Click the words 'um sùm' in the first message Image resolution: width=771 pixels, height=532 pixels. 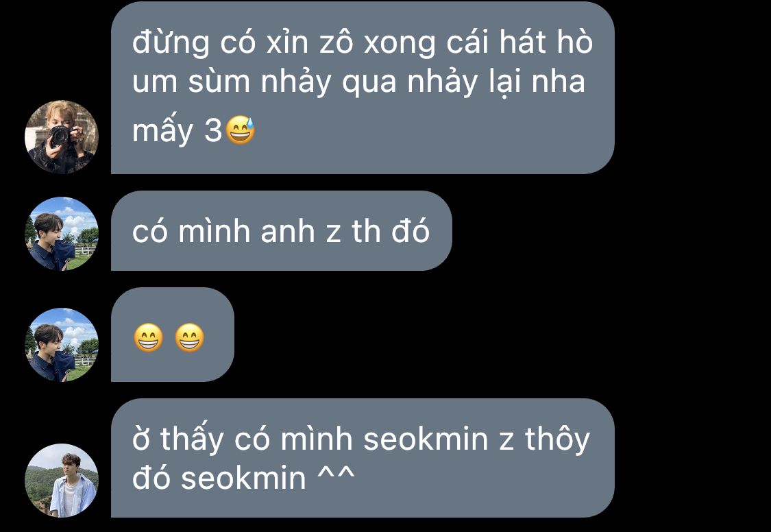tap(191, 82)
